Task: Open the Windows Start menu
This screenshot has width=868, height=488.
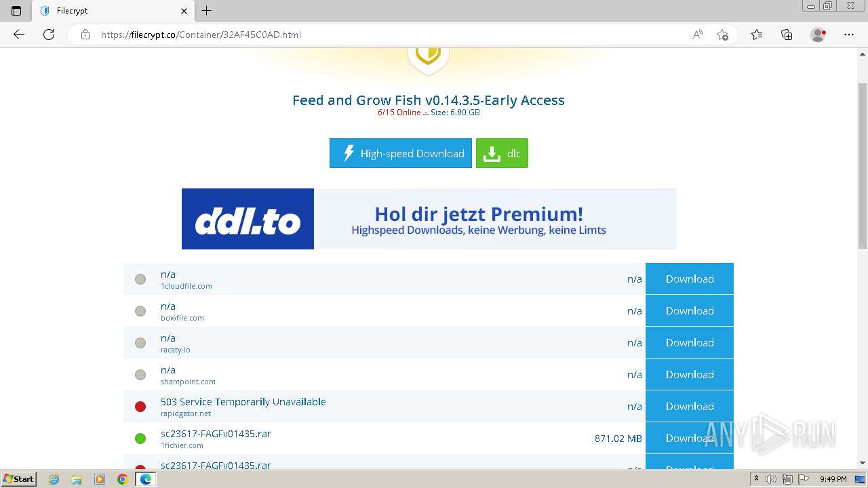Action: pos(18,479)
